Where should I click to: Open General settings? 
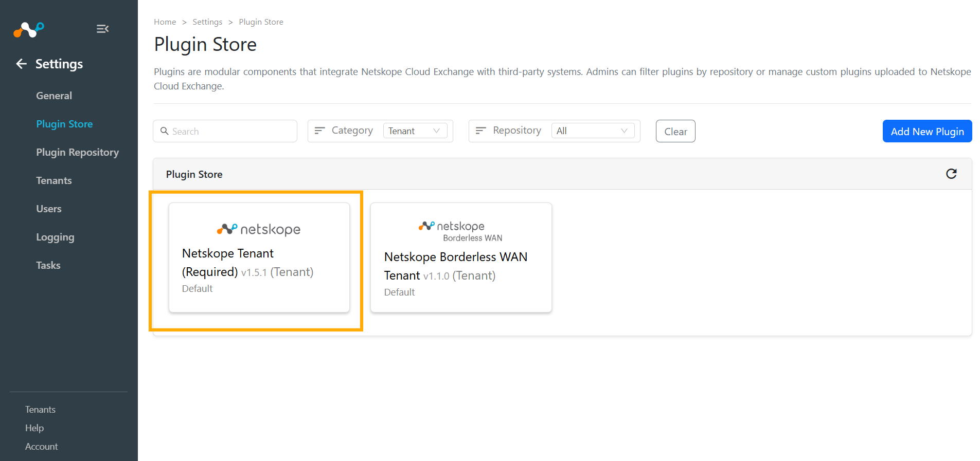pyautogui.click(x=54, y=96)
